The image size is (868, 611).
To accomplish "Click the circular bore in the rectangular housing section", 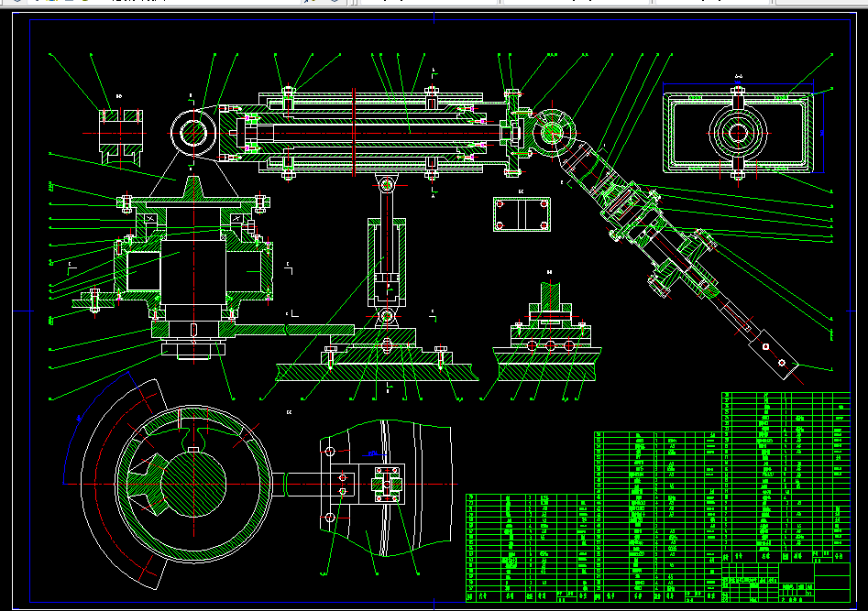I will pyautogui.click(x=738, y=133).
